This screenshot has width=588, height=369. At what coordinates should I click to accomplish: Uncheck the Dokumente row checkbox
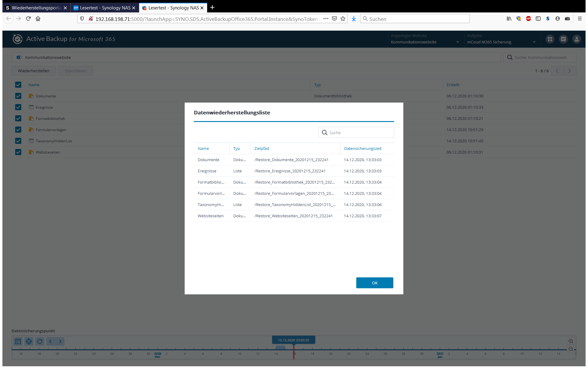click(18, 96)
